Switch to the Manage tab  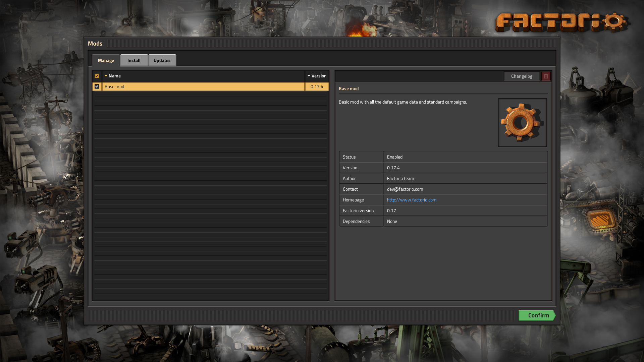tap(106, 60)
